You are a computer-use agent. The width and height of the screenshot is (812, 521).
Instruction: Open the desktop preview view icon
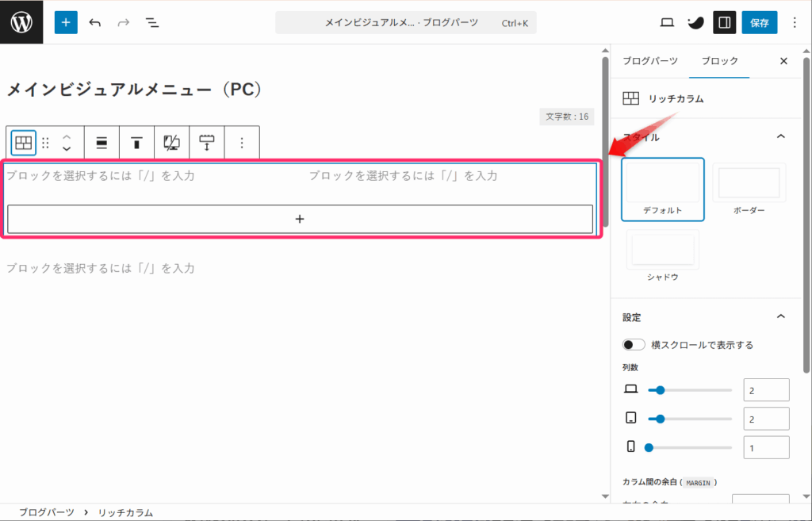(x=667, y=22)
